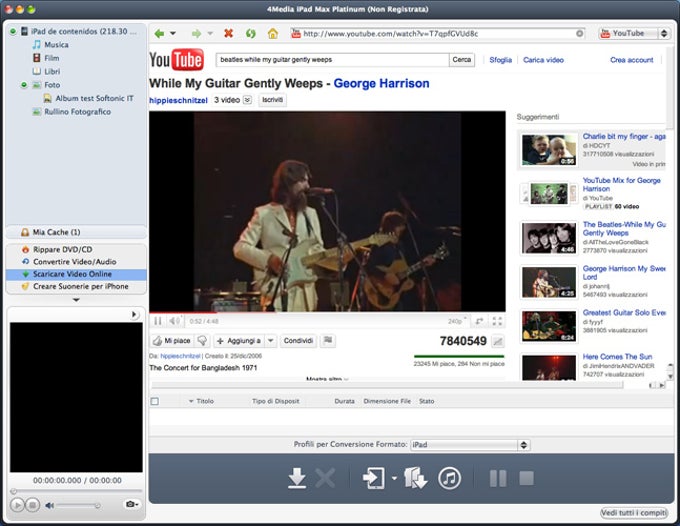This screenshot has height=526, width=680.
Task: Click the Charlie bit my finger thumbnail
Action: point(549,150)
